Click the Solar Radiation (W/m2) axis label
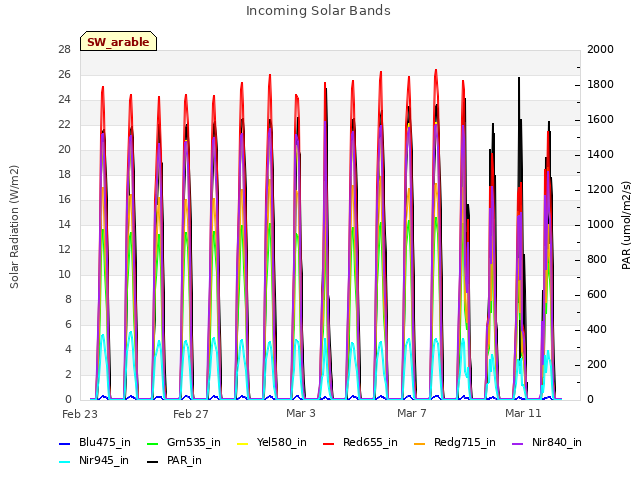640x480 pixels. [x=14, y=227]
